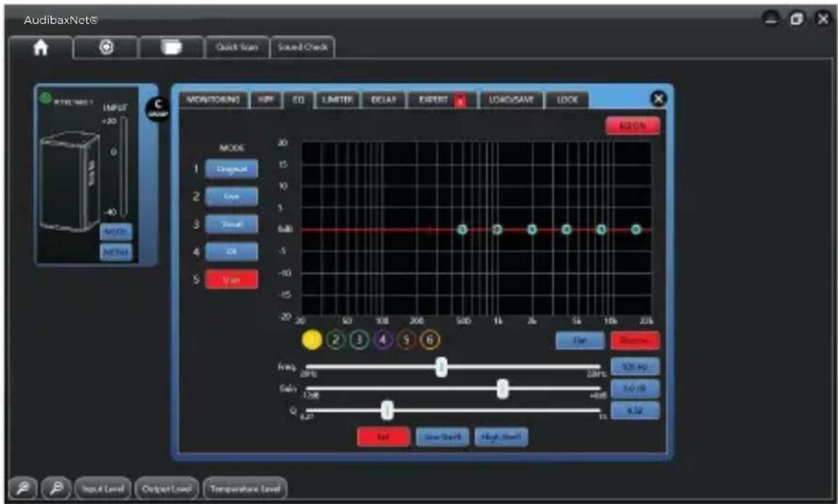Click the graph node at 1k
The width and height of the screenshot is (838, 504).
tap(497, 230)
